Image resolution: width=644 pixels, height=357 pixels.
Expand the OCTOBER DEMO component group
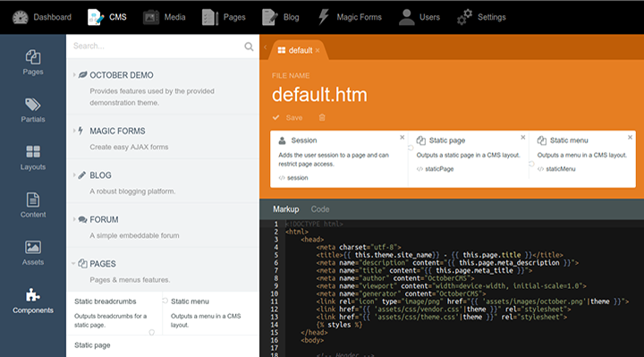tap(74, 75)
